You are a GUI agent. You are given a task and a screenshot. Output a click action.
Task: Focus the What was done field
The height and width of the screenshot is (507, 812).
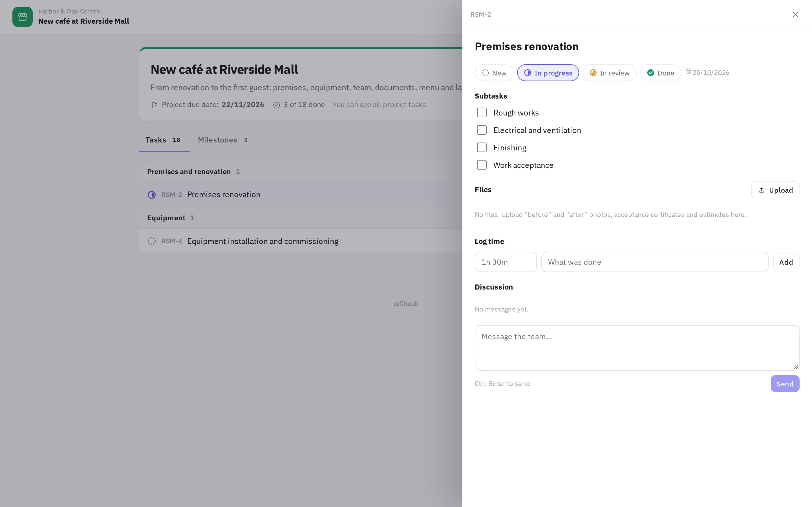tap(654, 262)
